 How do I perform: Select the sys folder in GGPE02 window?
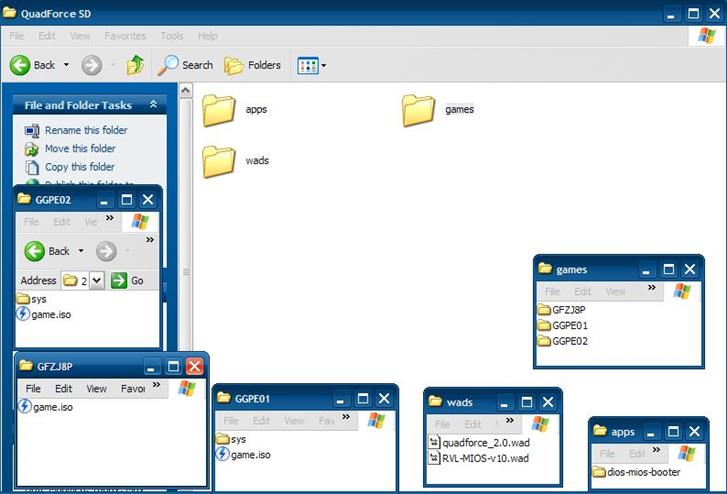click(x=32, y=299)
